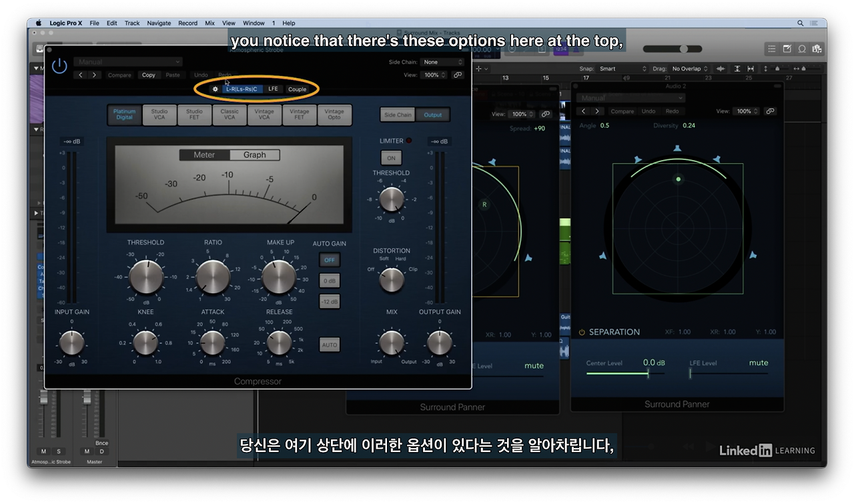Set Auto Gain to -12 dB
This screenshot has width=854, height=504.
(x=330, y=301)
